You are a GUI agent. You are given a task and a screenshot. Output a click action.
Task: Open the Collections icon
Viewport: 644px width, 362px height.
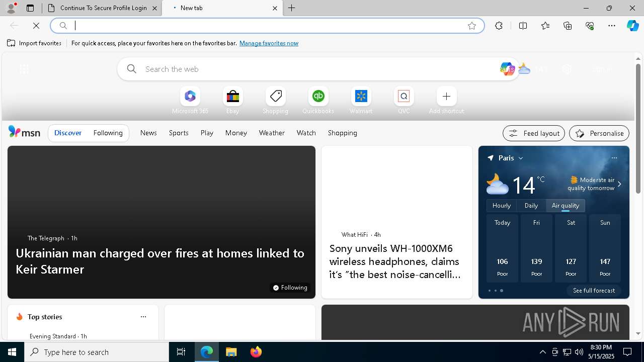coord(568,26)
